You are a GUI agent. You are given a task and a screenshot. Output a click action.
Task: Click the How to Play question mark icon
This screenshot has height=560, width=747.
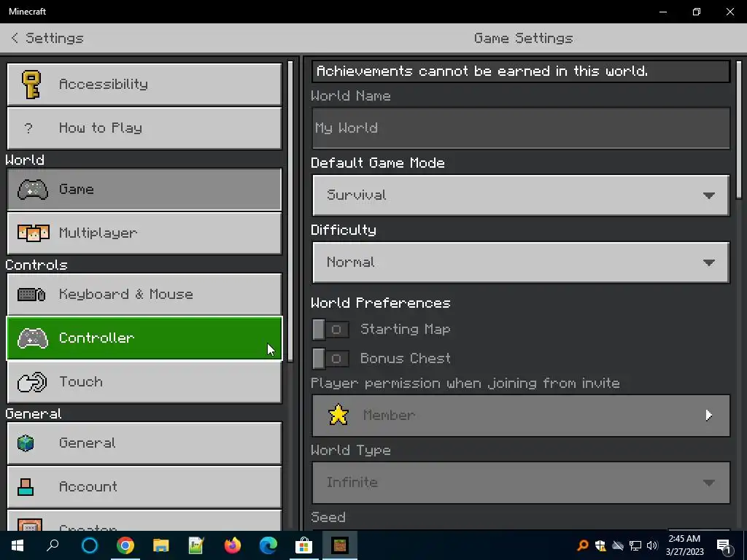tap(28, 128)
